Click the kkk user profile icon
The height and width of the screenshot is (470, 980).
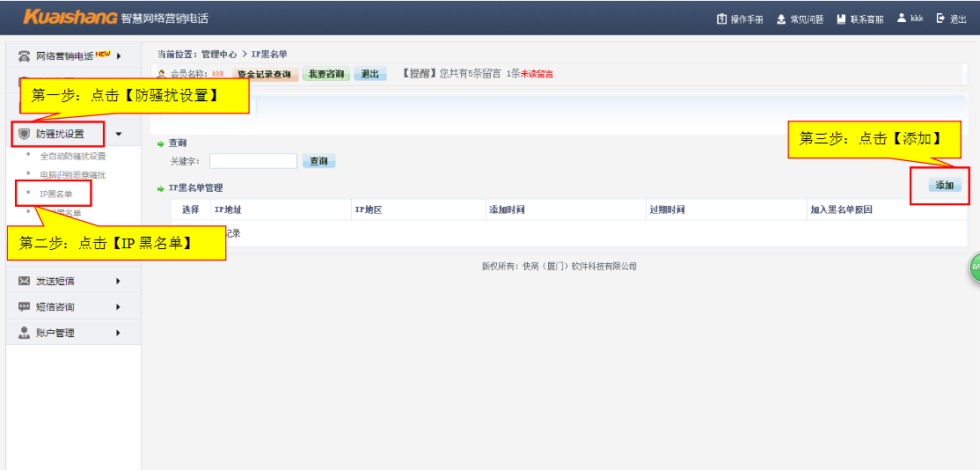902,18
